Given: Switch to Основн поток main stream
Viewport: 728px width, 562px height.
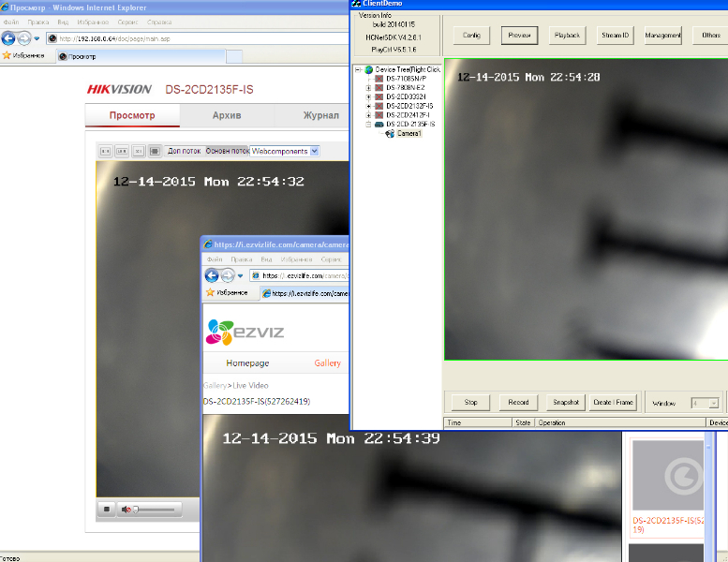Looking at the screenshot, I should click(228, 152).
